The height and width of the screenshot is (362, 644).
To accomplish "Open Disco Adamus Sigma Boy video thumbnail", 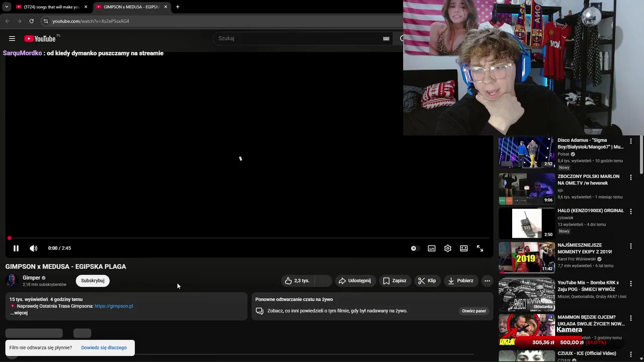I will 527,152.
